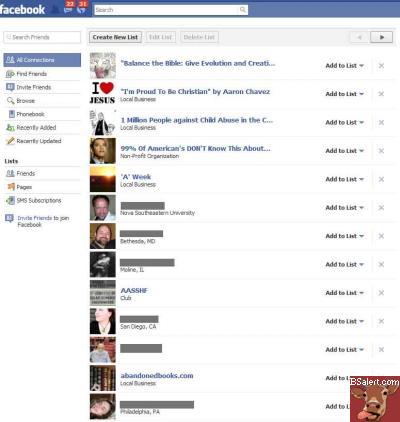This screenshot has width=400, height=422.
Task: Open the messages notification icon showing 22
Action: (x=69, y=8)
